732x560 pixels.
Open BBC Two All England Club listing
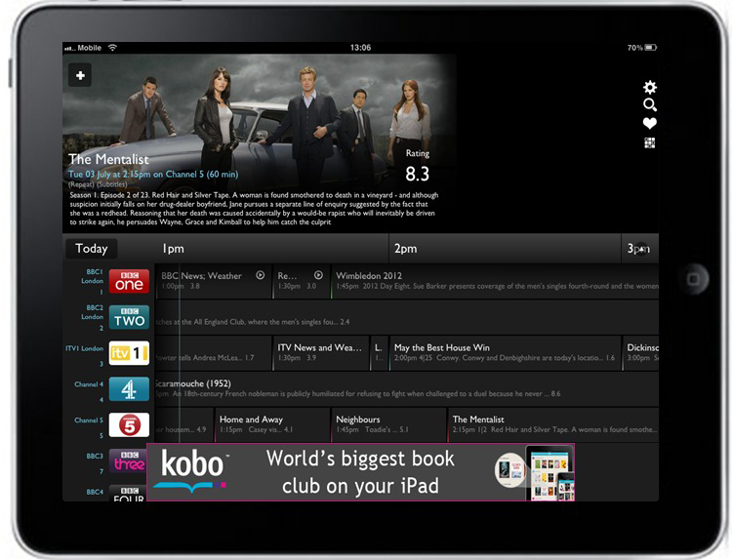pyautogui.click(x=407, y=317)
